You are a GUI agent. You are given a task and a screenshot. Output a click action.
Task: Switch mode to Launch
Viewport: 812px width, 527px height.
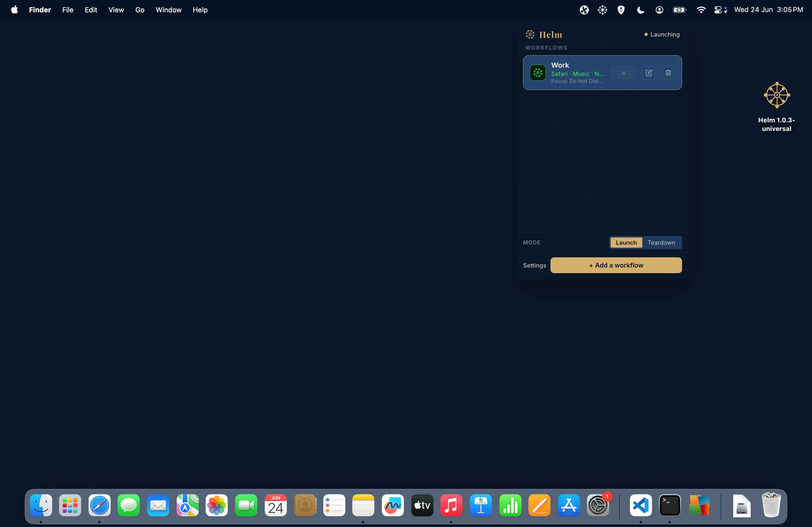pos(626,243)
